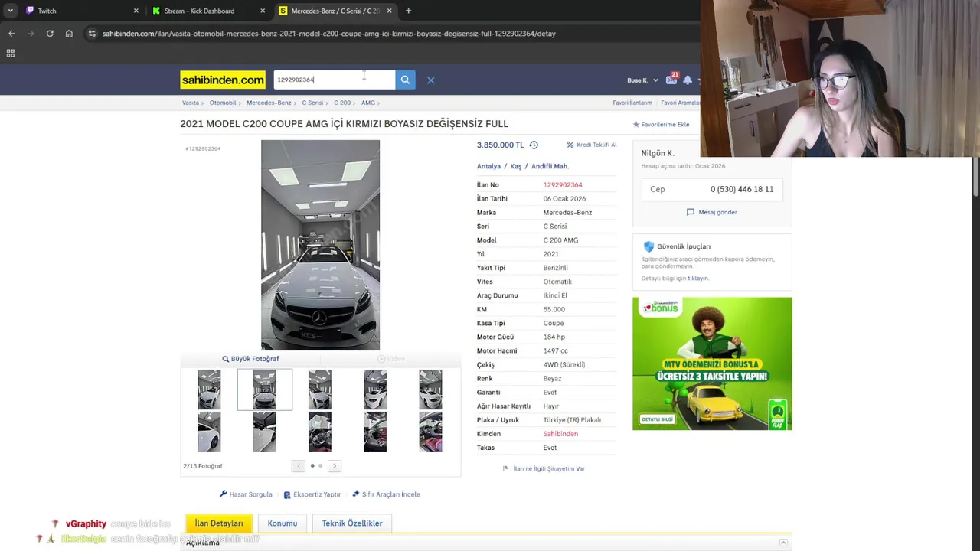Image resolution: width=980 pixels, height=551 pixels.
Task: Click the ilan number 1292902364 in details
Action: [x=563, y=185]
